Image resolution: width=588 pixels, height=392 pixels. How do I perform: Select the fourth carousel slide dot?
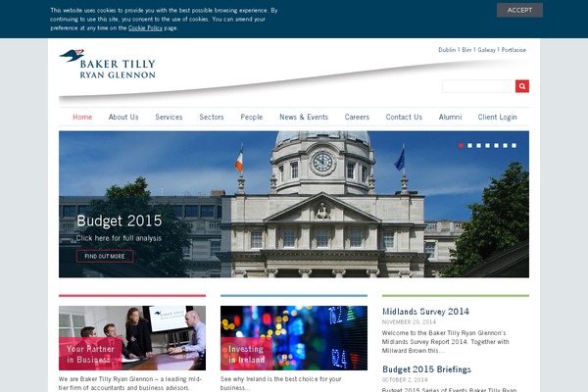click(x=487, y=146)
